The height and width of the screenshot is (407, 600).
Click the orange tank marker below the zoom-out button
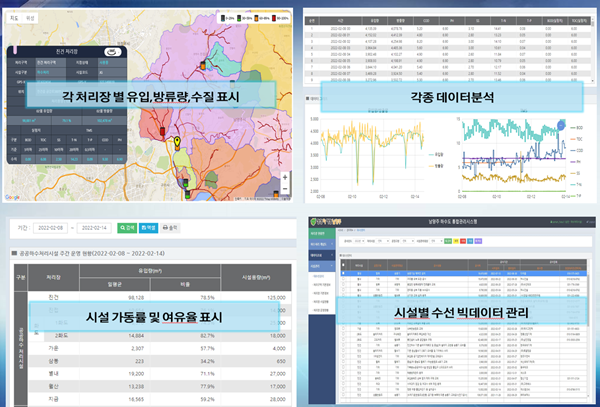[x=276, y=194]
